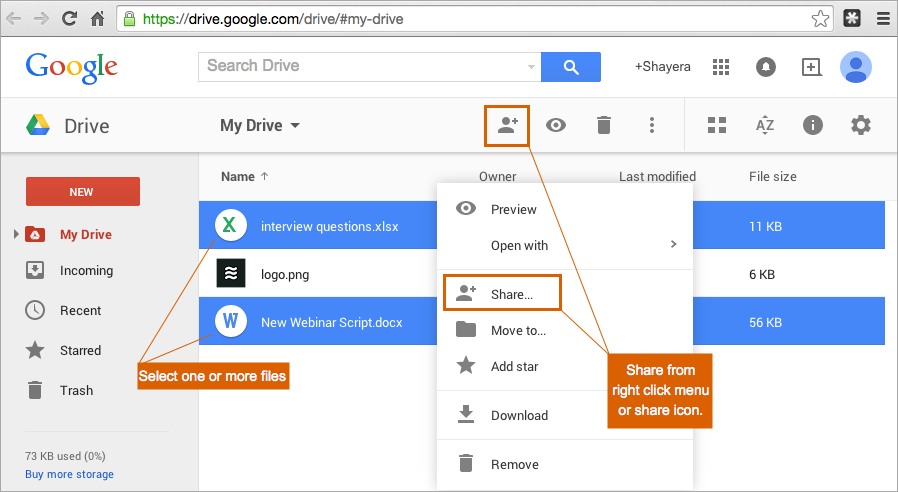Select My Drive in the sidebar
The height and width of the screenshot is (492, 898).
tap(86, 235)
